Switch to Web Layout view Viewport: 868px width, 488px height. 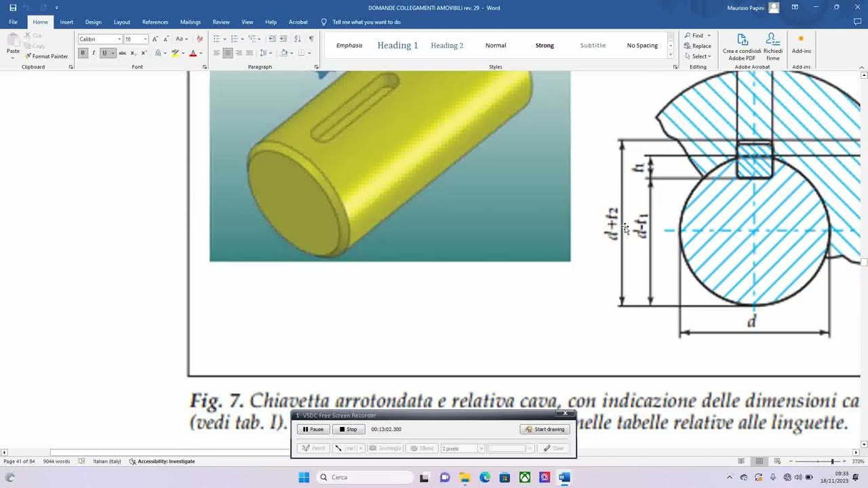coord(778,462)
